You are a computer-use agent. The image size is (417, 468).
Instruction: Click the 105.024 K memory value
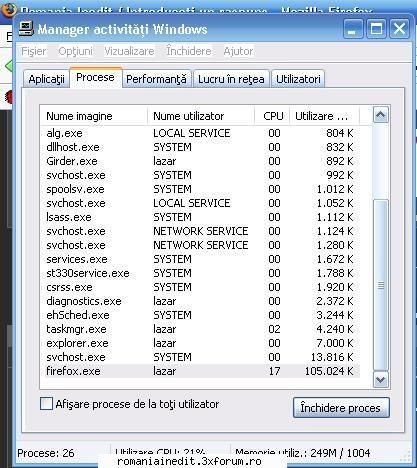(x=329, y=371)
